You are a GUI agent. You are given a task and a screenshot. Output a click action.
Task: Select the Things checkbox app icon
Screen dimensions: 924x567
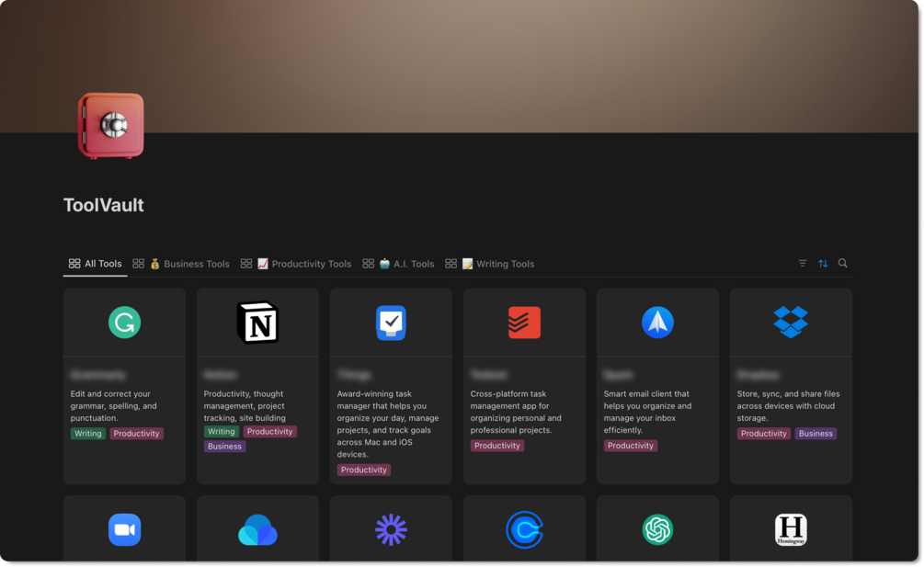click(x=391, y=323)
